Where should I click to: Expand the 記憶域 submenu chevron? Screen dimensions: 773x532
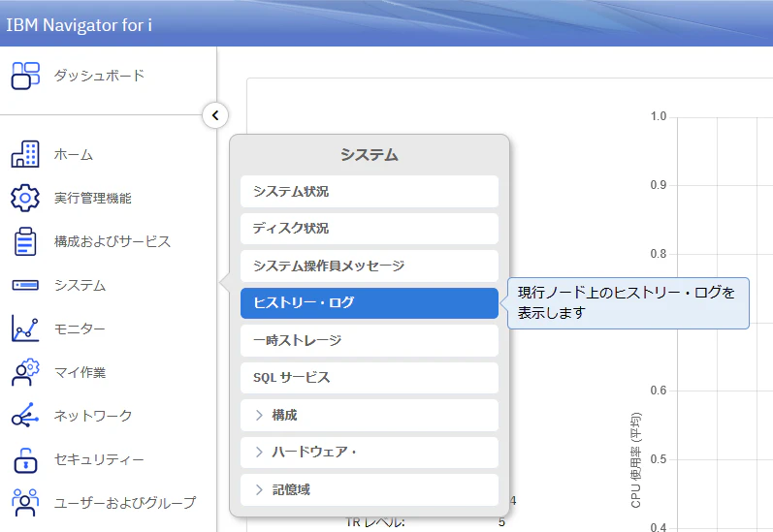pos(259,489)
